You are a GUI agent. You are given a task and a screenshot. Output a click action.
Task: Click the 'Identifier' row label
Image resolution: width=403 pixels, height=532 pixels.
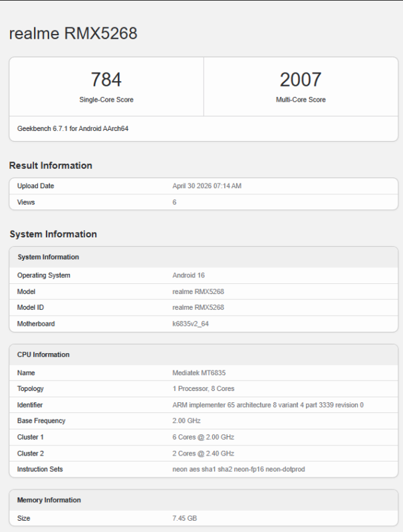click(30, 405)
